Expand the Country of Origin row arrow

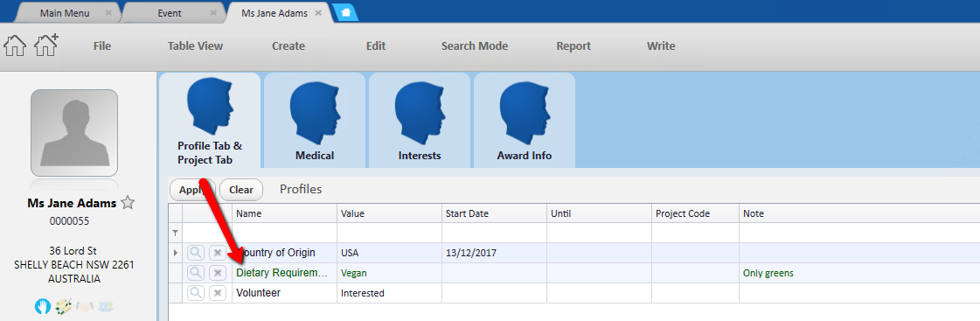[x=175, y=253]
